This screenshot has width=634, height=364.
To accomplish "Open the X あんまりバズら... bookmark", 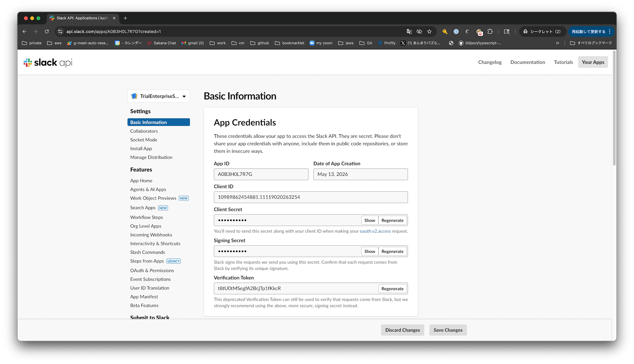I will (421, 43).
